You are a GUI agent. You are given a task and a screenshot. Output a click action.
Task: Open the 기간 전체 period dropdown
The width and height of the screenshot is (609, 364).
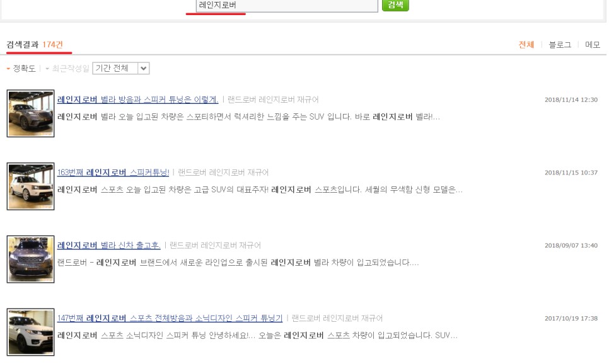click(x=120, y=68)
